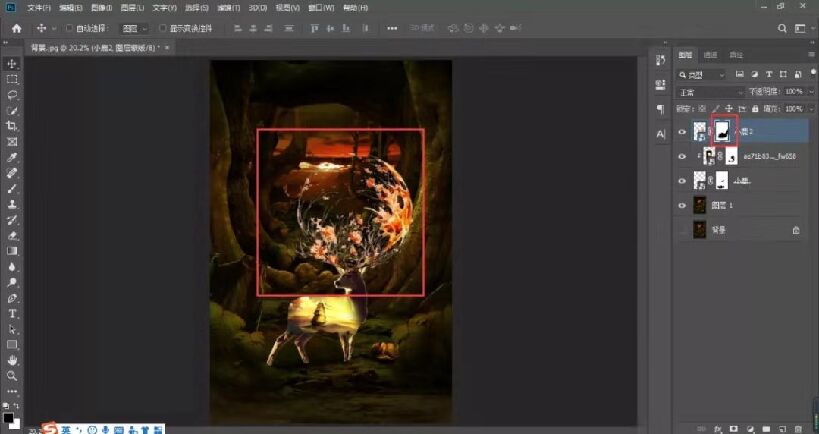Click the foreground black color swatch

click(8, 418)
